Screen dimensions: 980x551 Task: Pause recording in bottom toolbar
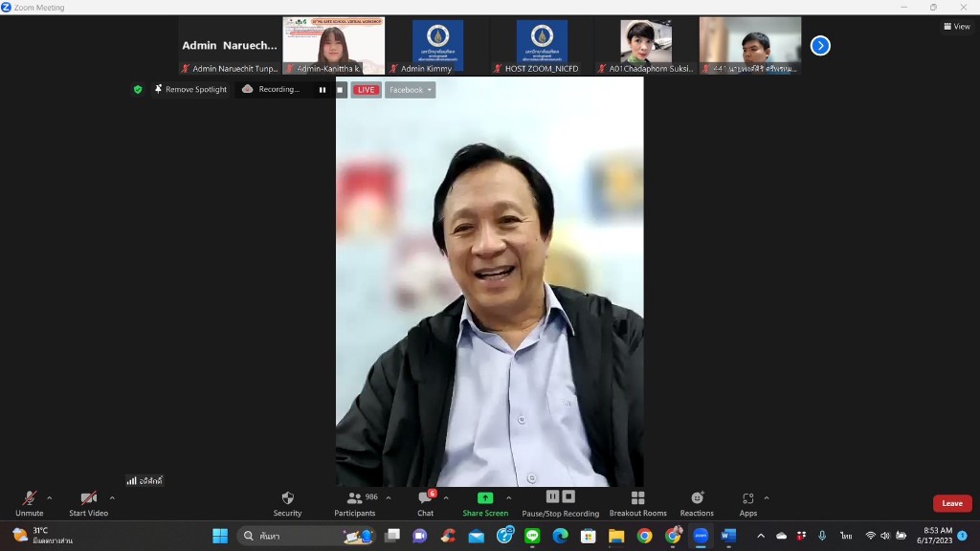pos(552,496)
